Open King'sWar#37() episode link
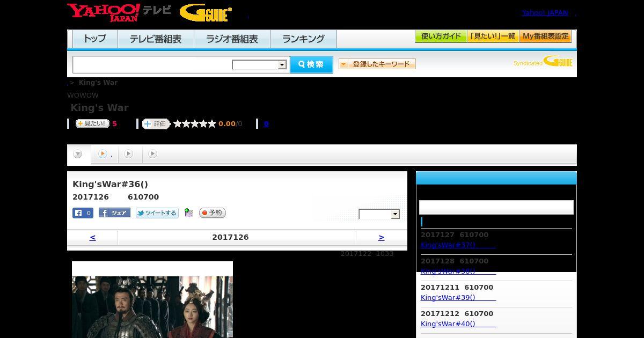The image size is (644, 338). (458, 245)
